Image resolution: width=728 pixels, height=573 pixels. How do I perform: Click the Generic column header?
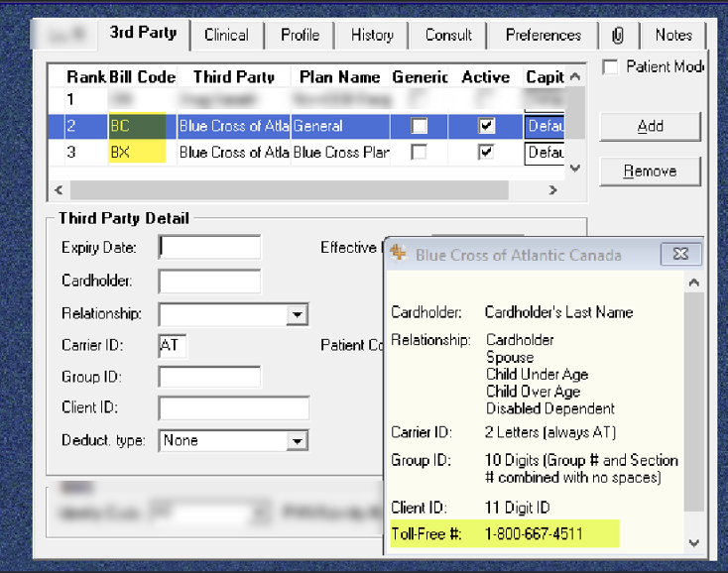[420, 76]
